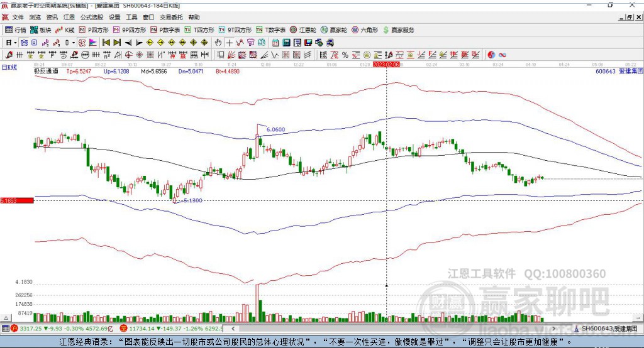This screenshot has width=644, height=348.
Task: Open the 六角形 hexagon tool
Action: [x=365, y=30]
